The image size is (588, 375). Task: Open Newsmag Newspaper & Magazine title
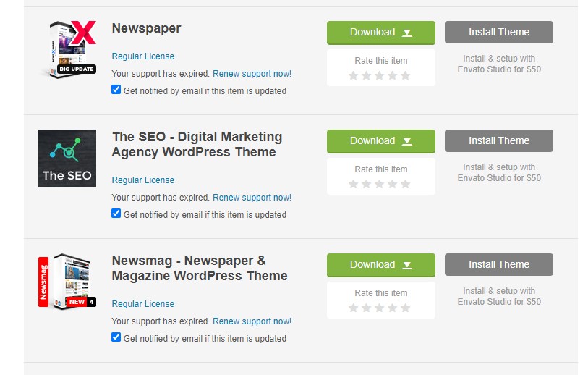200,268
